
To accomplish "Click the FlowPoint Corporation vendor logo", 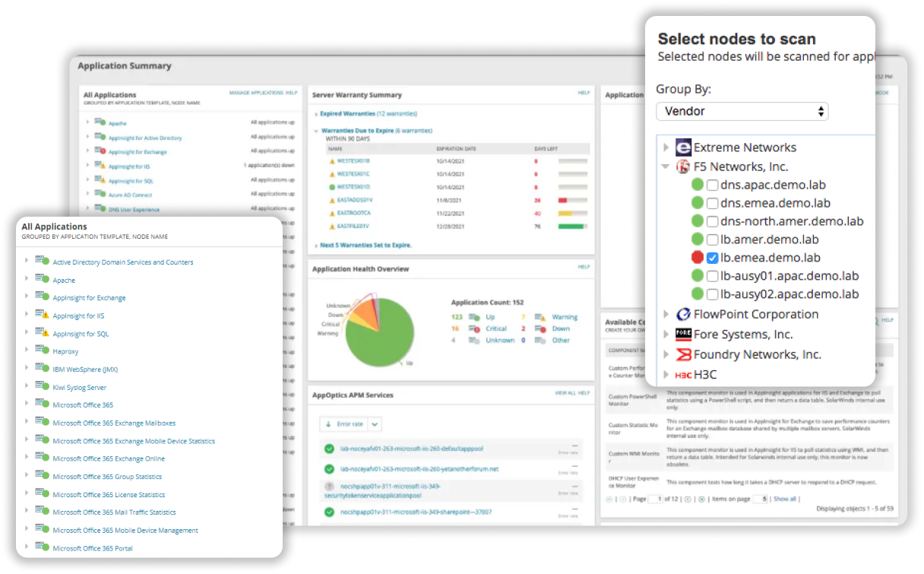I will [683, 314].
